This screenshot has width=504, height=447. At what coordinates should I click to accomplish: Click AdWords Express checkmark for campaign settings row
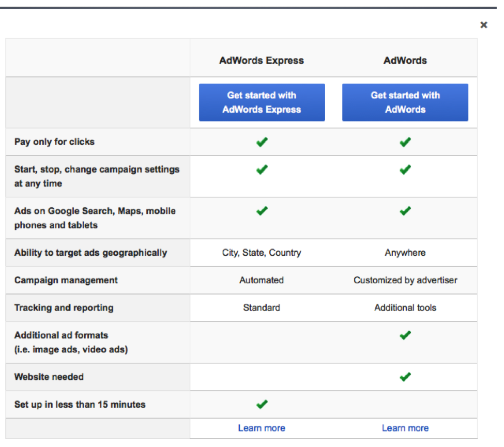[262, 169]
